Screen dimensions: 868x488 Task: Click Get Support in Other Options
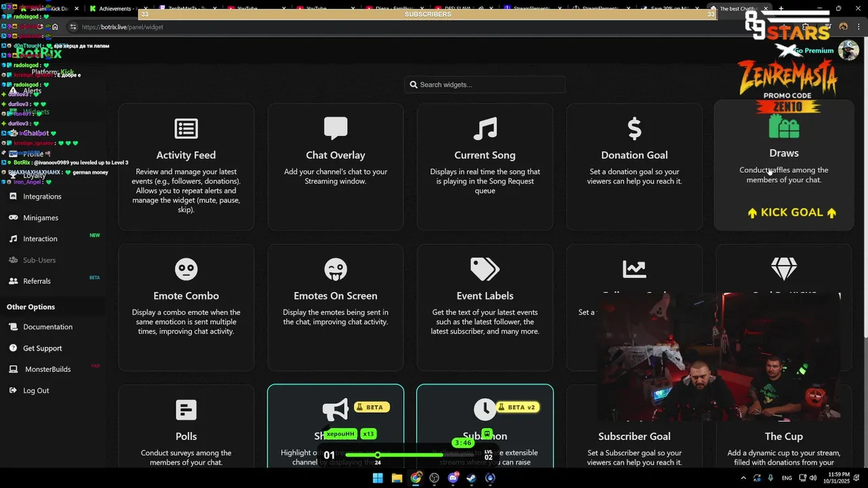42,348
